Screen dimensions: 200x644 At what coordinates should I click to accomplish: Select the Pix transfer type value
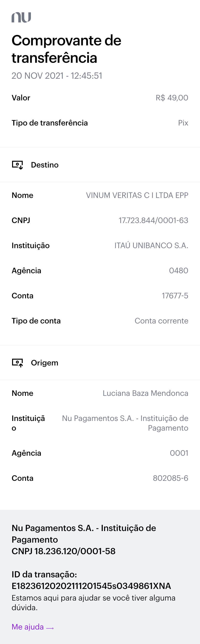pyautogui.click(x=183, y=123)
